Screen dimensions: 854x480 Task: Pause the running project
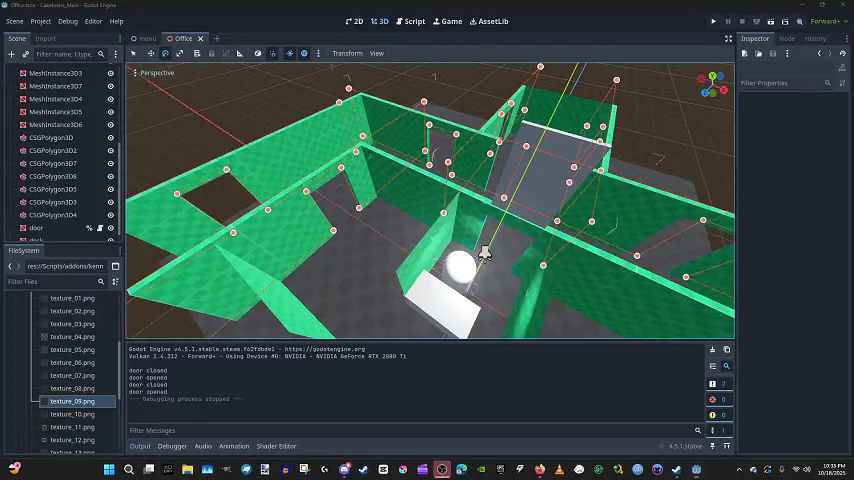click(x=728, y=21)
